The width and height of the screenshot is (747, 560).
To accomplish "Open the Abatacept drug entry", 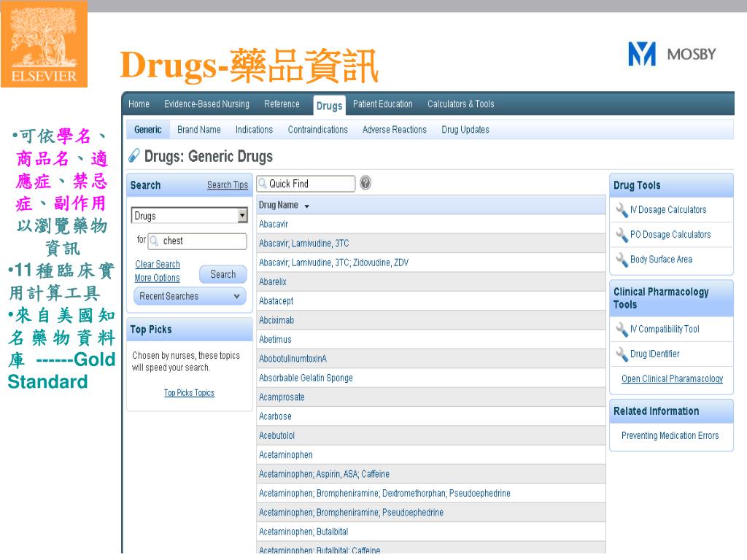I will pyautogui.click(x=276, y=301).
